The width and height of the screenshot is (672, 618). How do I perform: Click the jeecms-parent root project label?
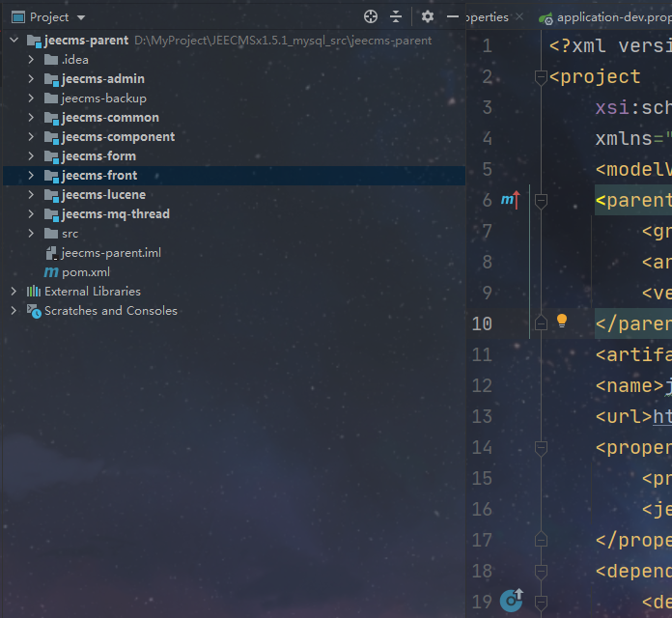[86, 41]
